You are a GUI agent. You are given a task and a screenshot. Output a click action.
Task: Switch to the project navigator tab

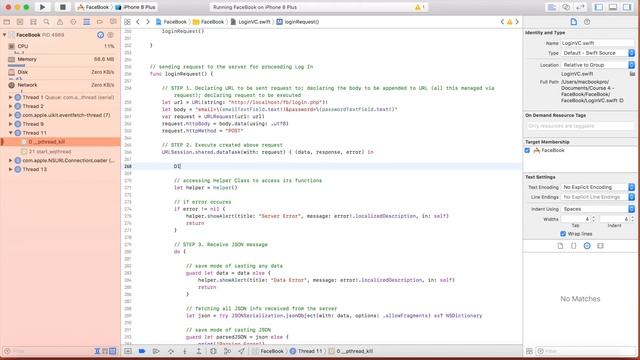[x=7, y=22]
